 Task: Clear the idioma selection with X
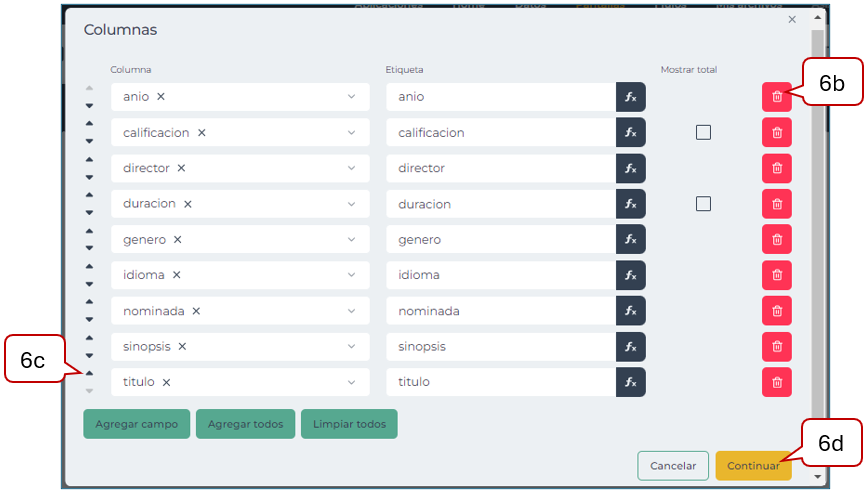[x=177, y=275]
